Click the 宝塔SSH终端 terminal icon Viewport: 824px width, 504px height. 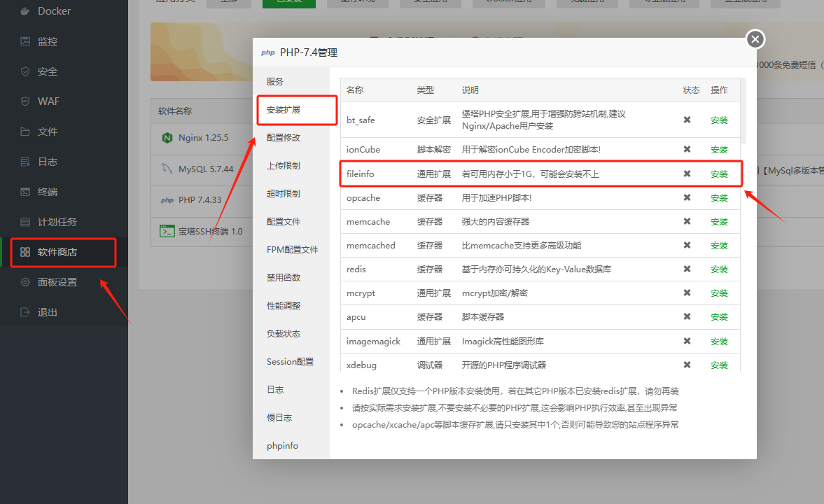point(167,231)
